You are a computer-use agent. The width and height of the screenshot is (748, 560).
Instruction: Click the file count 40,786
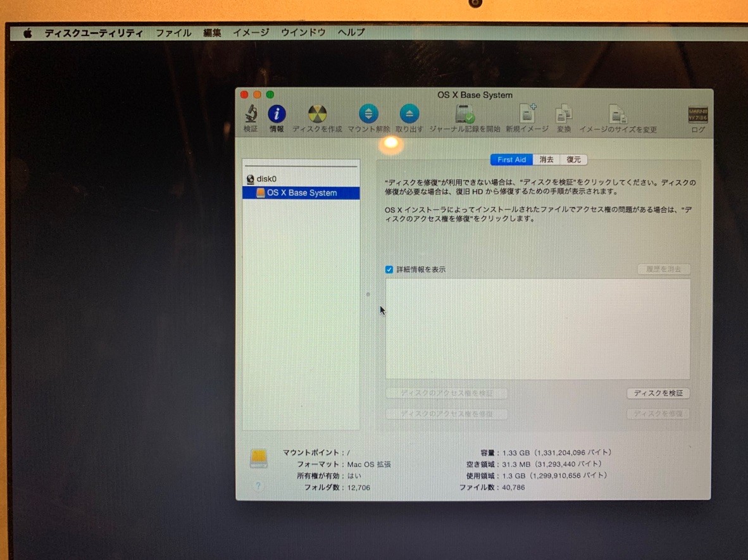coord(513,487)
